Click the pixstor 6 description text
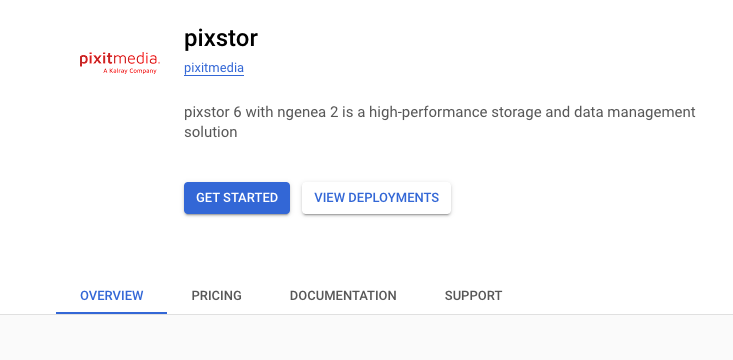This screenshot has height=360, width=733. click(x=439, y=122)
